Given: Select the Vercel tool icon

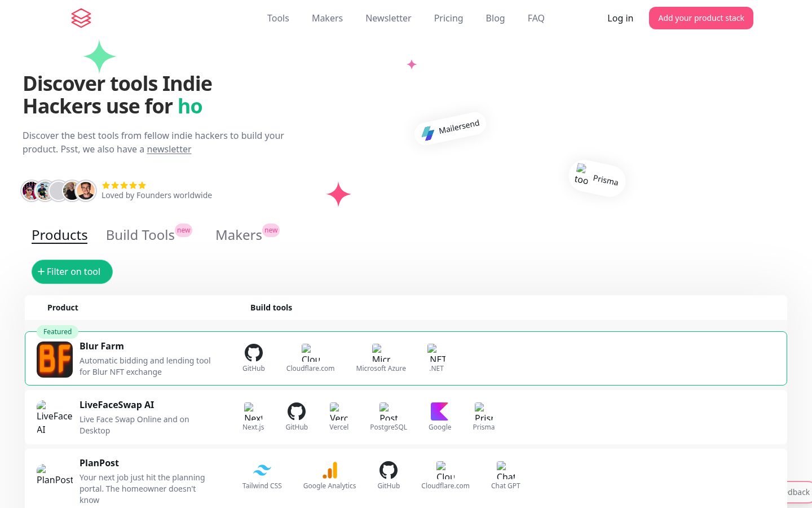Looking at the screenshot, I should [339, 411].
